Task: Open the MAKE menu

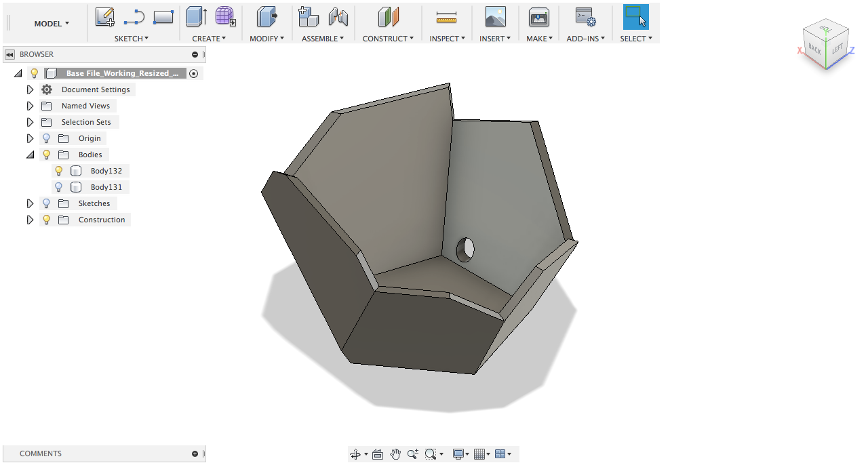Action: (x=539, y=39)
